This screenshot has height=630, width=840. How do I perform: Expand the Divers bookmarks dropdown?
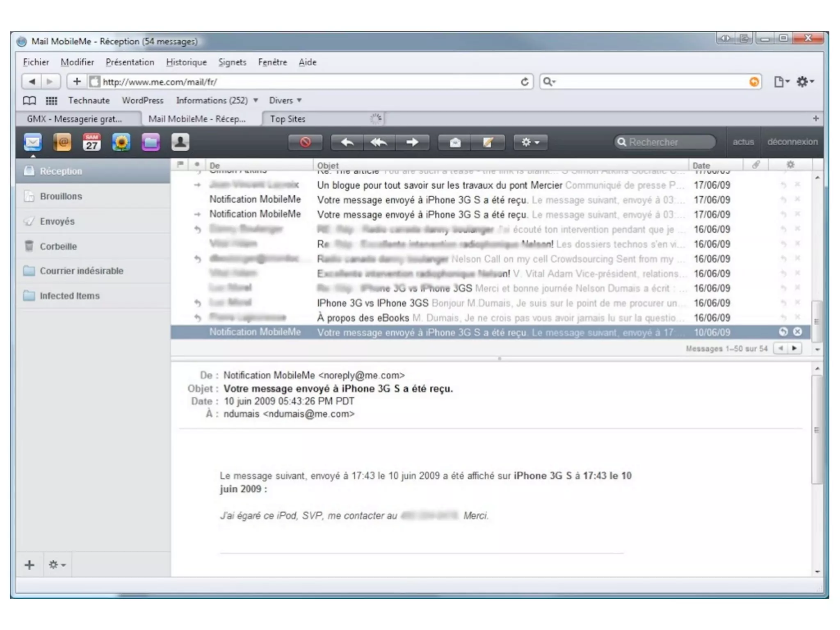[x=285, y=100]
